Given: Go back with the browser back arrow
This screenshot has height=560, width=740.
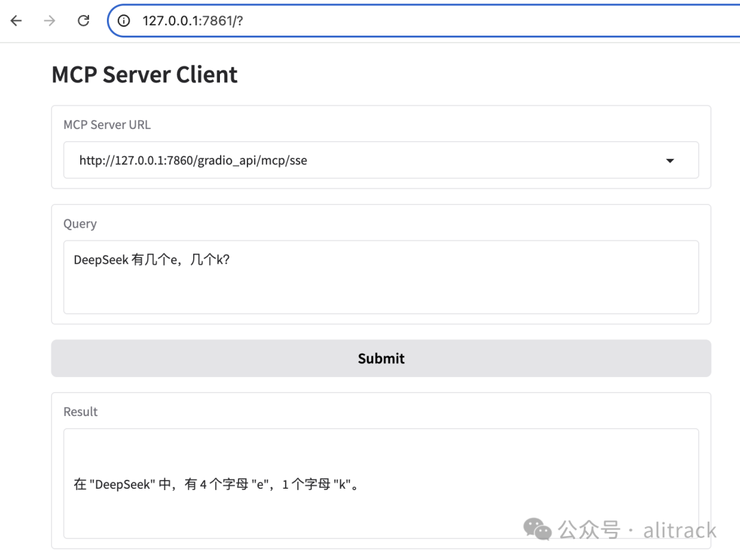Looking at the screenshot, I should click(x=16, y=21).
